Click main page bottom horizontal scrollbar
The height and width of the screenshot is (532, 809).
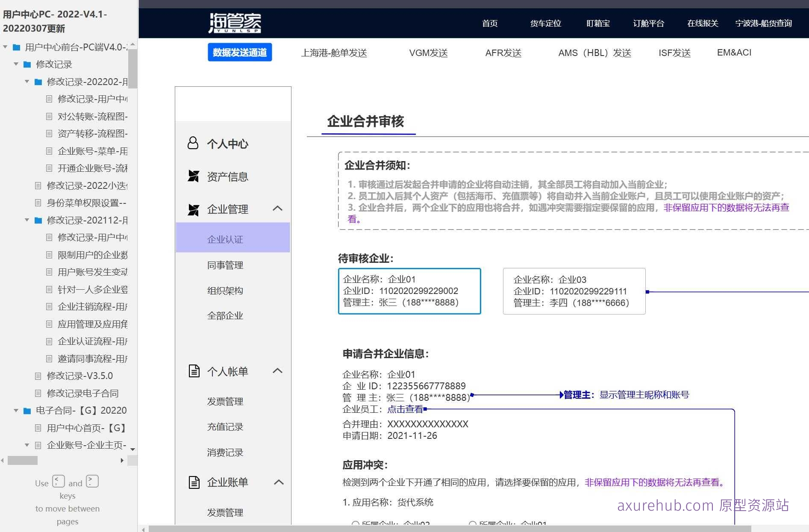[x=450, y=529]
